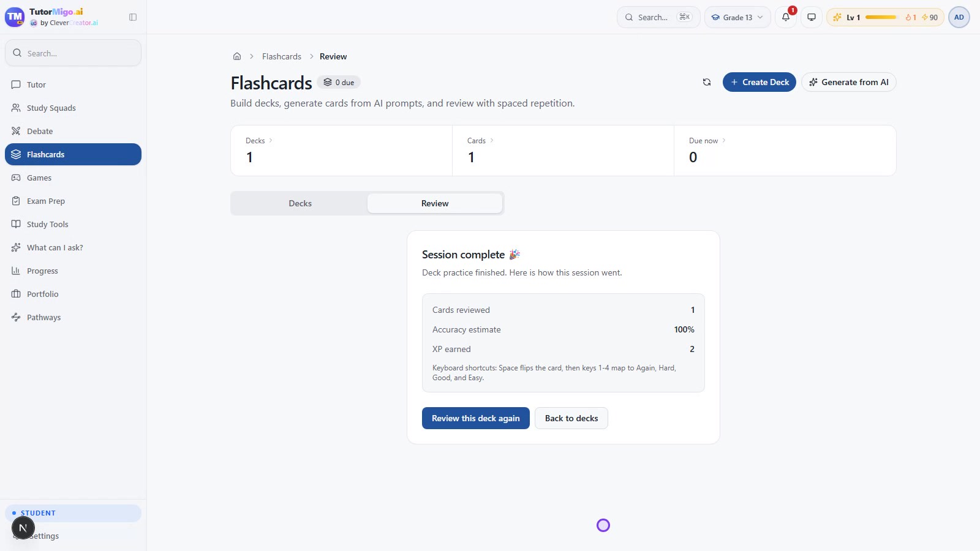
Task: Go to home via breadcrumb icon
Action: coord(237,56)
